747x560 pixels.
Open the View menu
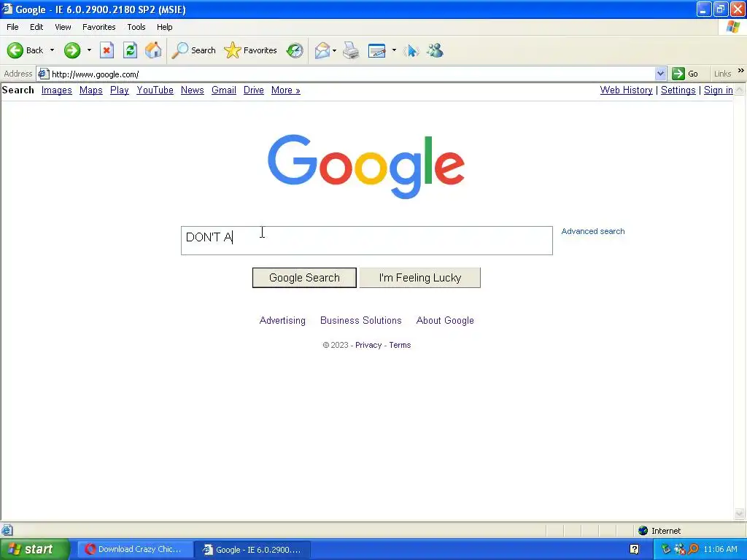tap(63, 27)
